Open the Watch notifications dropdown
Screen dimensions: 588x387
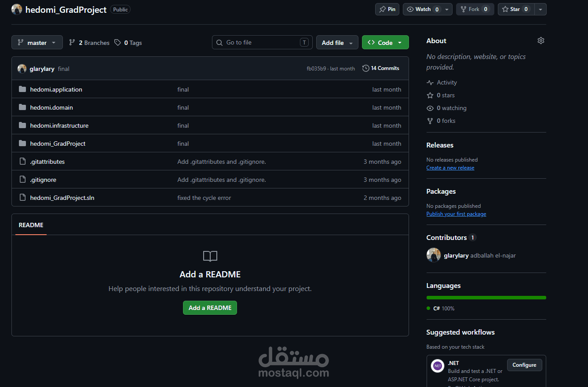427,9
